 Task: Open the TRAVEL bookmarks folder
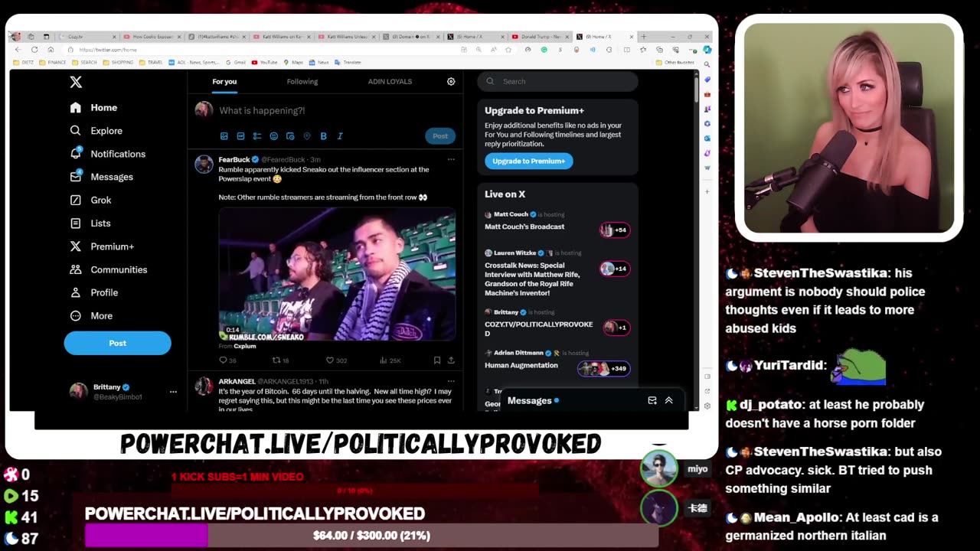click(x=150, y=62)
